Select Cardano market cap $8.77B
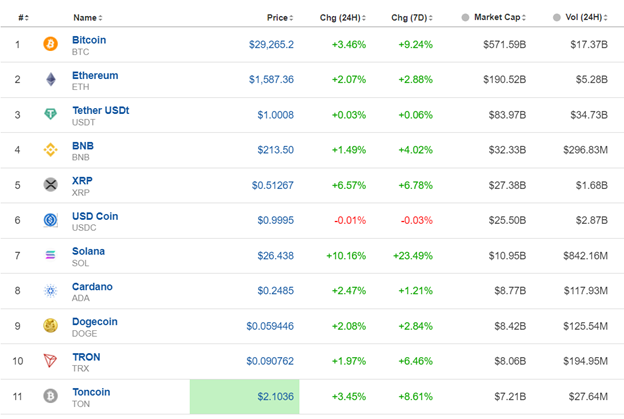Image resolution: width=624 pixels, height=419 pixels. click(x=510, y=290)
